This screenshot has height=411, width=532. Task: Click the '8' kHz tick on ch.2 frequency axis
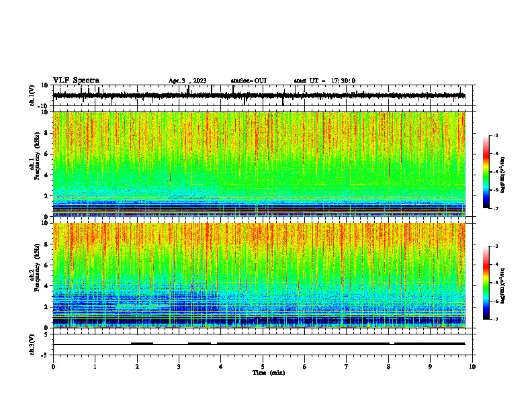[x=46, y=244]
